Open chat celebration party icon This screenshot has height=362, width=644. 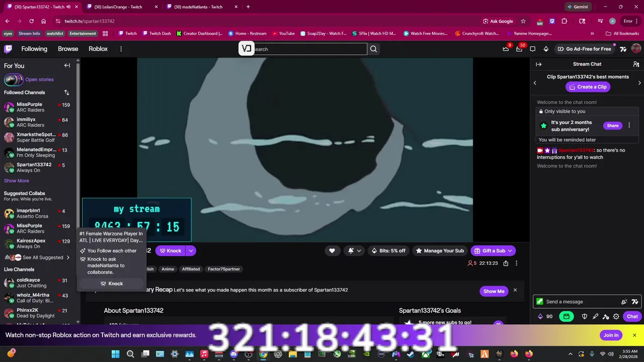(x=624, y=302)
